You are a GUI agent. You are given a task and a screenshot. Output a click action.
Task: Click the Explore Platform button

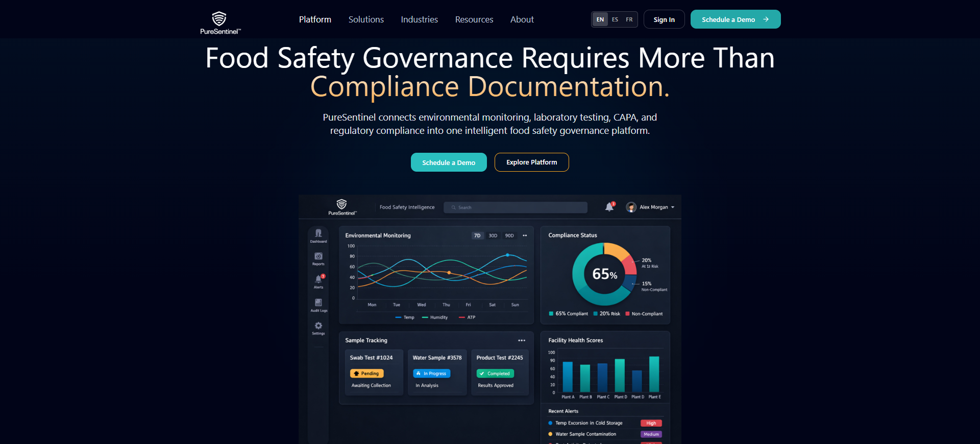click(532, 162)
